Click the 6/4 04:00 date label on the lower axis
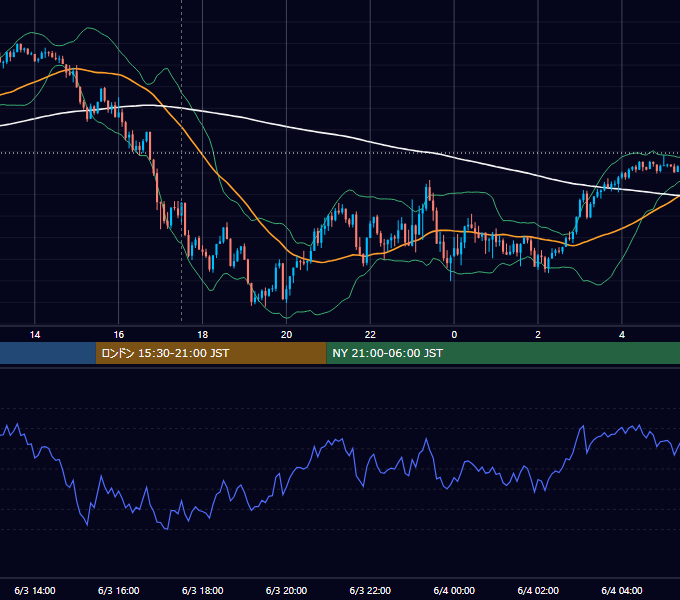Viewport: 680px width, 600px height. click(x=621, y=590)
